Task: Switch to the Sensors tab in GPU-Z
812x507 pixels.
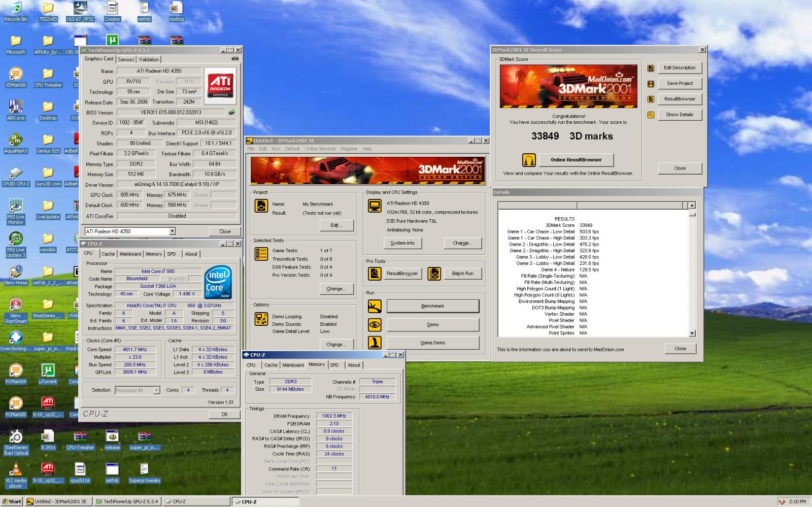Action: pos(126,59)
